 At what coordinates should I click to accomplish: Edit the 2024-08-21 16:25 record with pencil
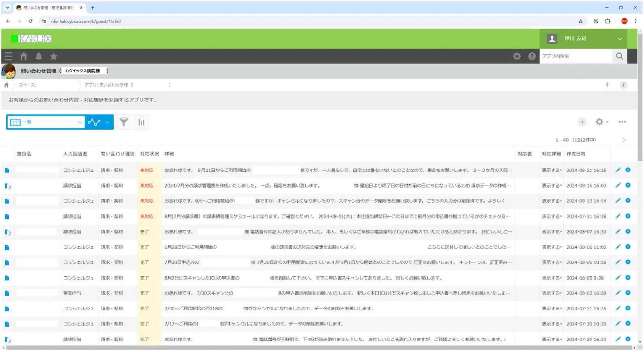pos(618,170)
